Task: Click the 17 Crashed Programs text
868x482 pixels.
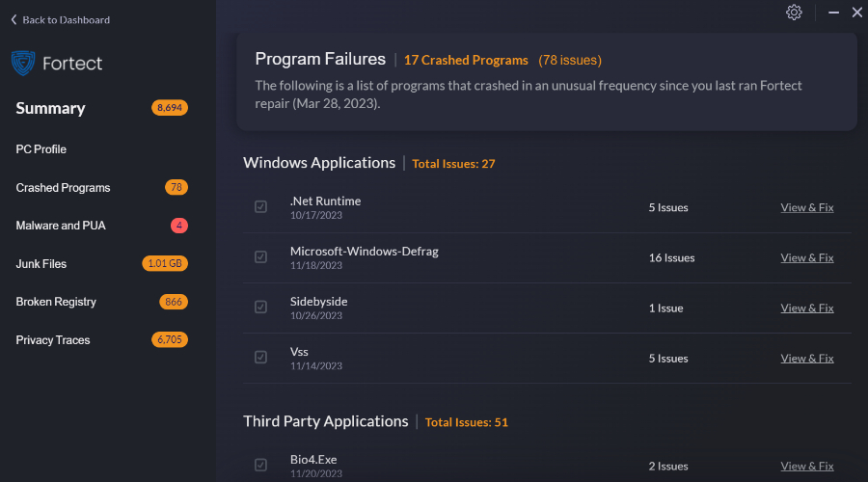Action: pyautogui.click(x=466, y=61)
